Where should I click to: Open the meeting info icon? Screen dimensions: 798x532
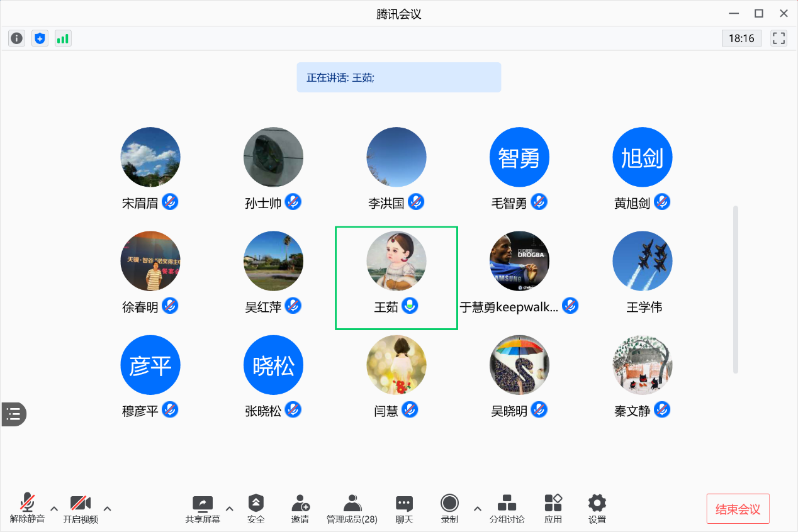(16, 38)
